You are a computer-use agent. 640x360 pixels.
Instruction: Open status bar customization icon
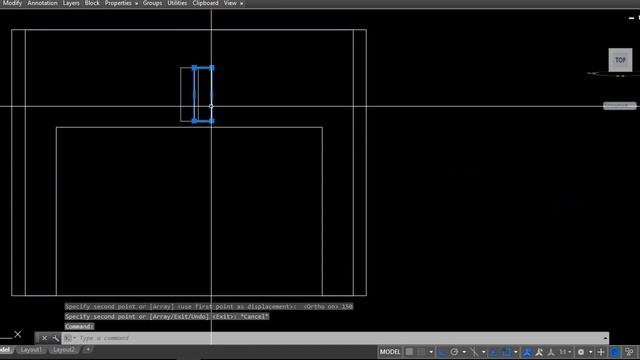tap(629, 352)
